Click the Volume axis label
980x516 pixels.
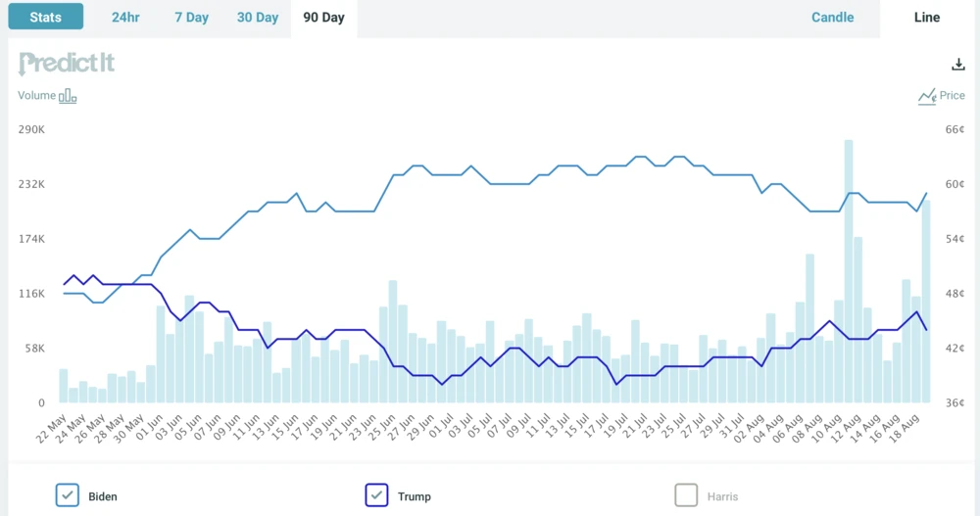tap(37, 96)
